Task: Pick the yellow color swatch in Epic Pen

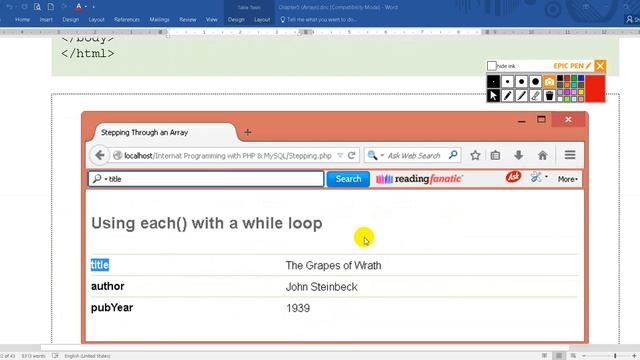Action: pos(581,92)
